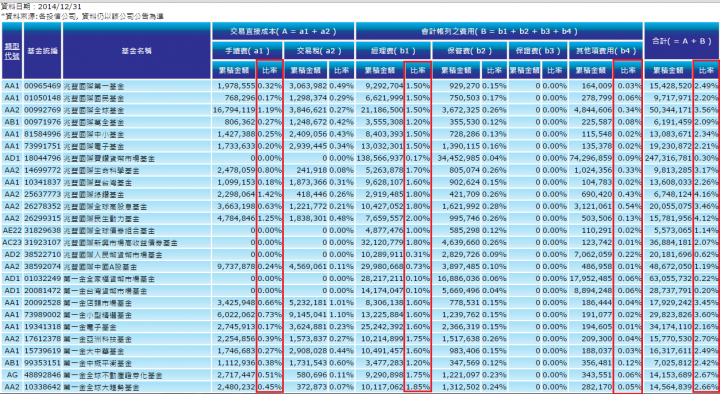Select the fund name in row 20081472
This screenshot has width=720, height=394.
pyautogui.click(x=105, y=291)
